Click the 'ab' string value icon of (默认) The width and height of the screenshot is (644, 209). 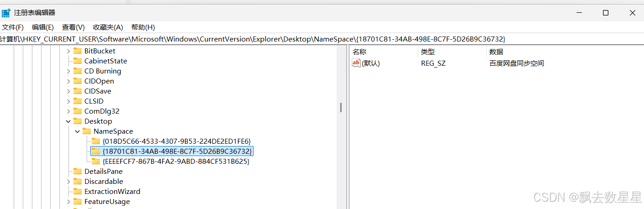click(x=356, y=63)
